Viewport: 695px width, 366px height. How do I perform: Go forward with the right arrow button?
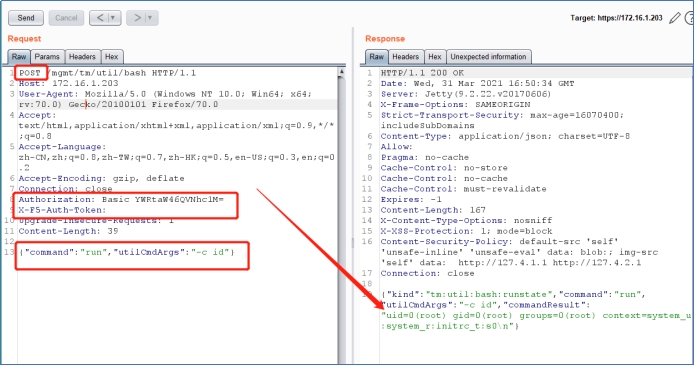[137, 18]
